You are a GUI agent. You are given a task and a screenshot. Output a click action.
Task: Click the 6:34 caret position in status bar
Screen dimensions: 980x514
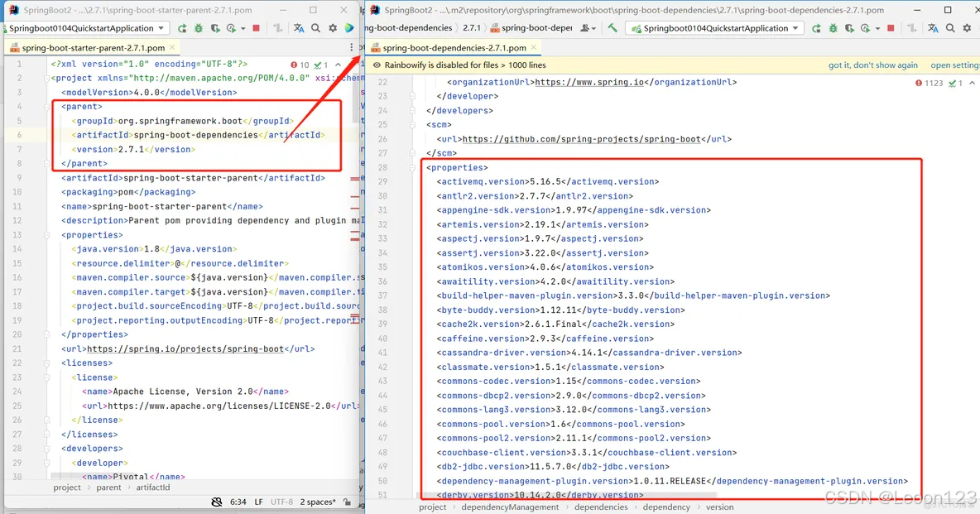coord(238,502)
